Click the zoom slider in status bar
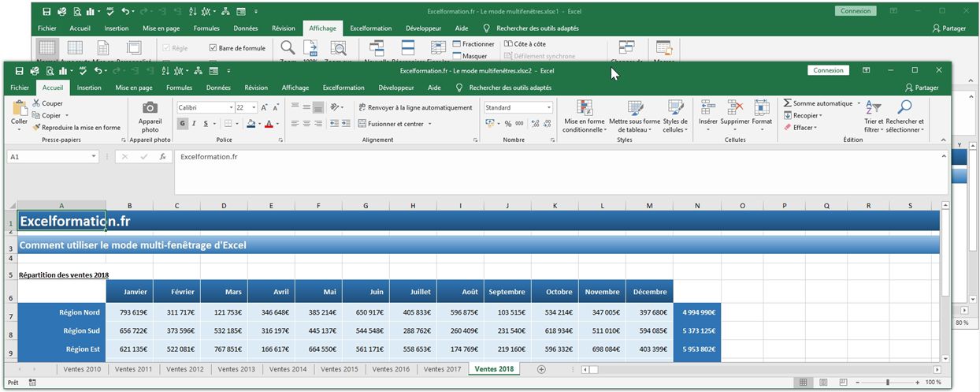 point(887,383)
